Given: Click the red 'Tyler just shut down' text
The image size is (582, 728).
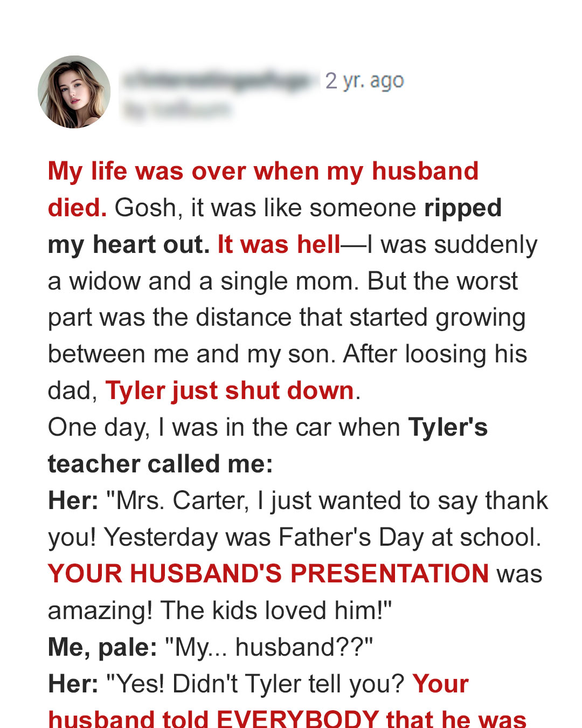Looking at the screenshot, I should click(x=230, y=390).
